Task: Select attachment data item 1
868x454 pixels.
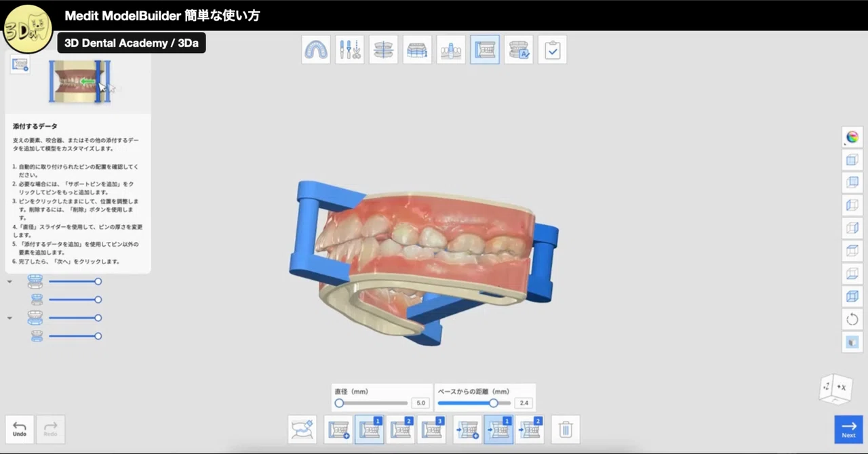Action: click(x=498, y=430)
